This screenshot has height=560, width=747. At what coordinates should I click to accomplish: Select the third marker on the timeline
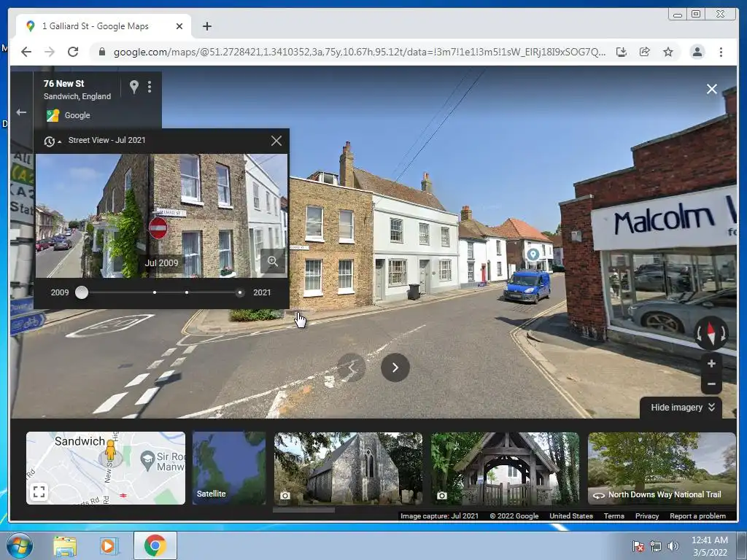187,292
